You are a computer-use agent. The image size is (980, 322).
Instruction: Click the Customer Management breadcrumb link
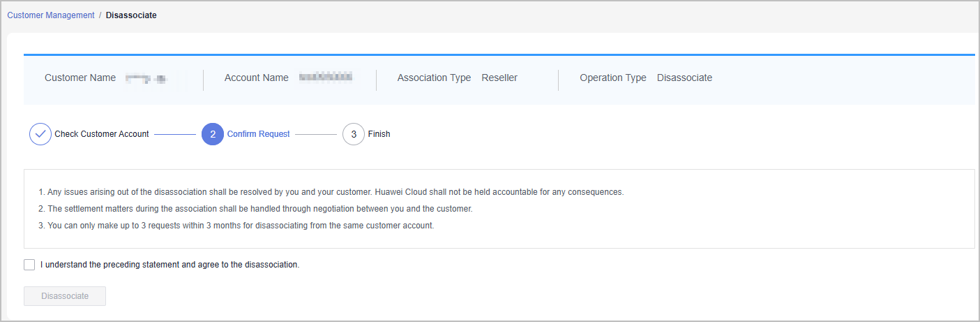[x=51, y=15]
